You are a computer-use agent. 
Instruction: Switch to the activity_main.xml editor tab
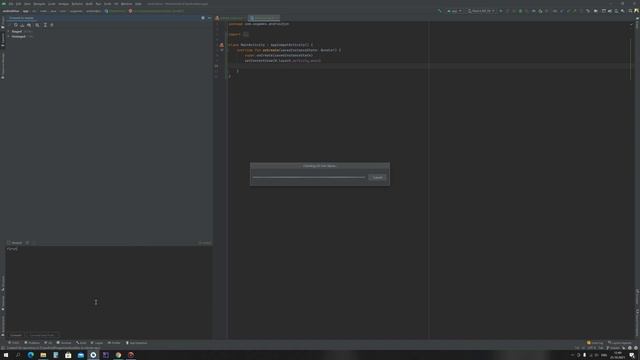[x=231, y=18]
